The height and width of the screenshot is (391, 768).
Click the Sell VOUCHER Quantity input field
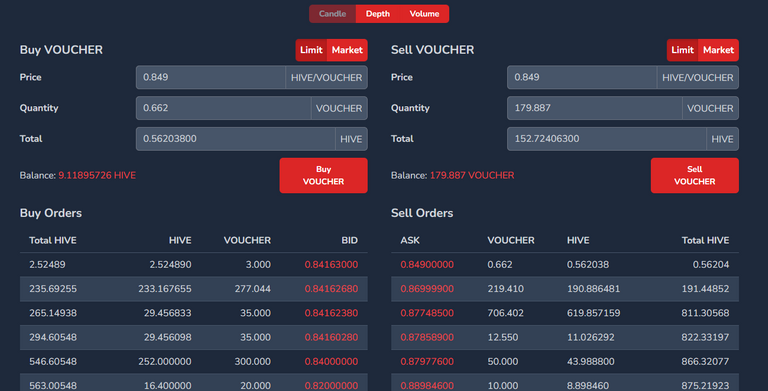click(x=595, y=108)
